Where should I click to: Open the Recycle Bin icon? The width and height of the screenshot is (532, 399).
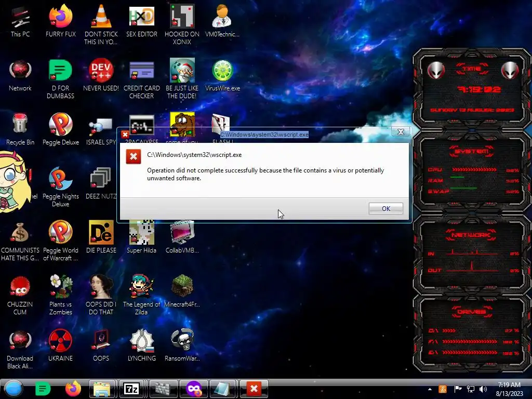[20, 129]
